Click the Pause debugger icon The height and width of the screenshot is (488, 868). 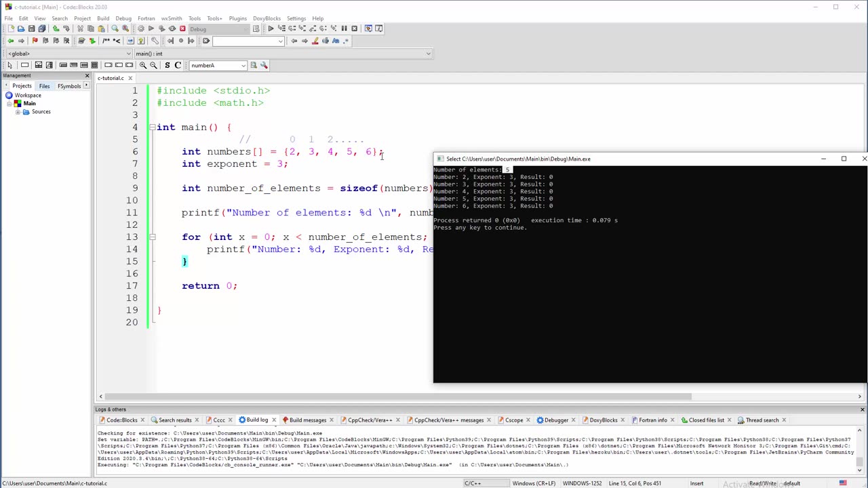[x=344, y=28]
